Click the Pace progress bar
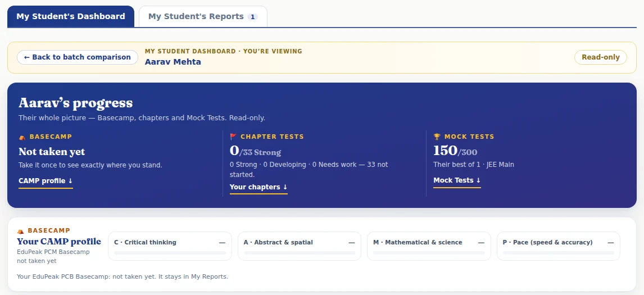This screenshot has height=295, width=644. pos(559,253)
